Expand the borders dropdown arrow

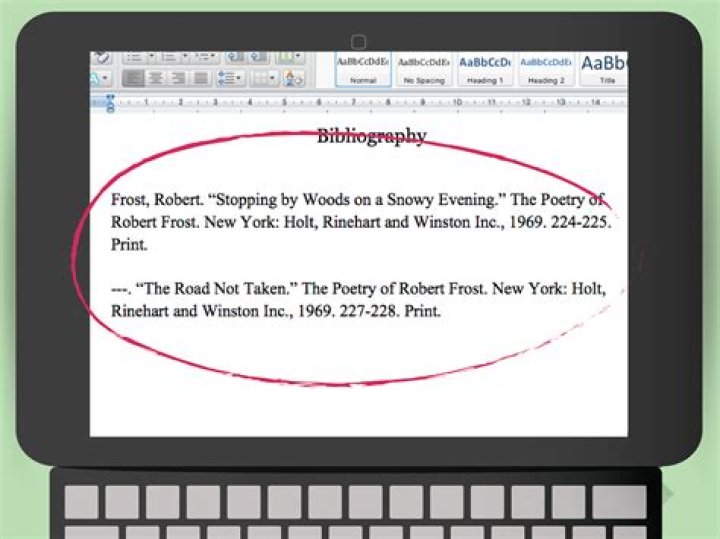[x=272, y=78]
